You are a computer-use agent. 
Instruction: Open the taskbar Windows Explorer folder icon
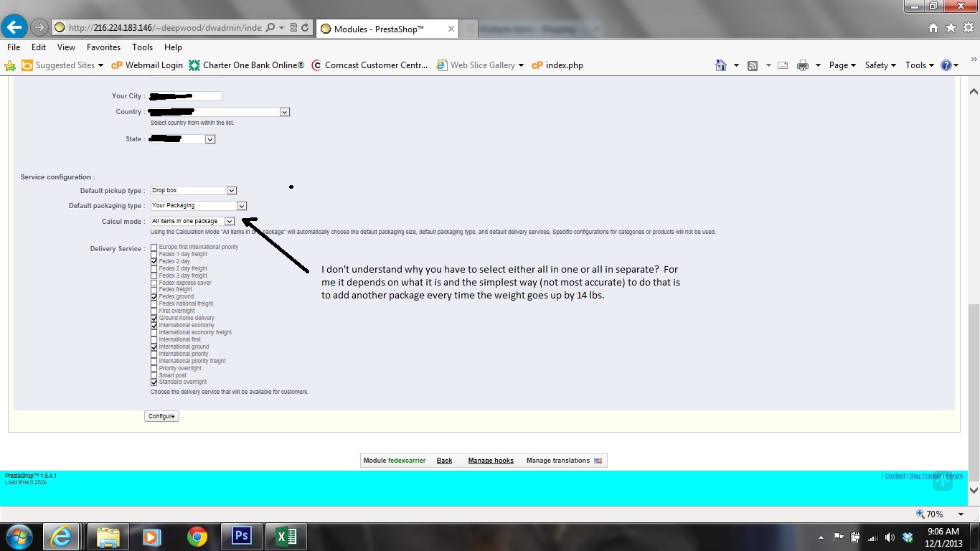(x=108, y=536)
